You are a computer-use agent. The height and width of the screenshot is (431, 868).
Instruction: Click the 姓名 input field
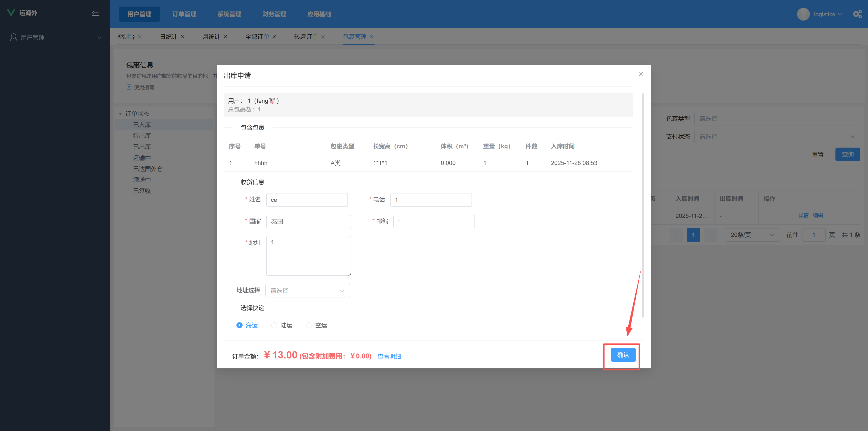307,200
